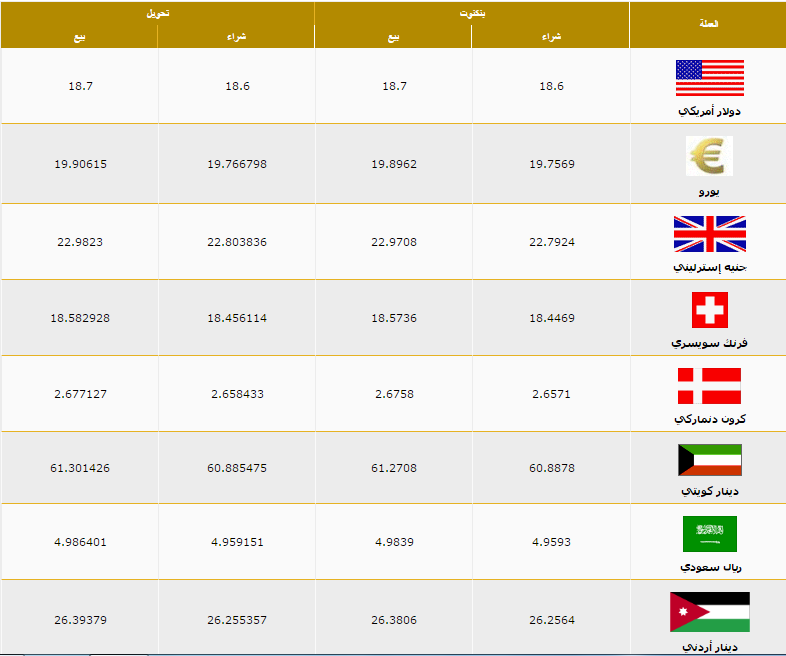Click the gold Euro symbol icon
The width and height of the screenshot is (786, 656).
click(x=709, y=156)
